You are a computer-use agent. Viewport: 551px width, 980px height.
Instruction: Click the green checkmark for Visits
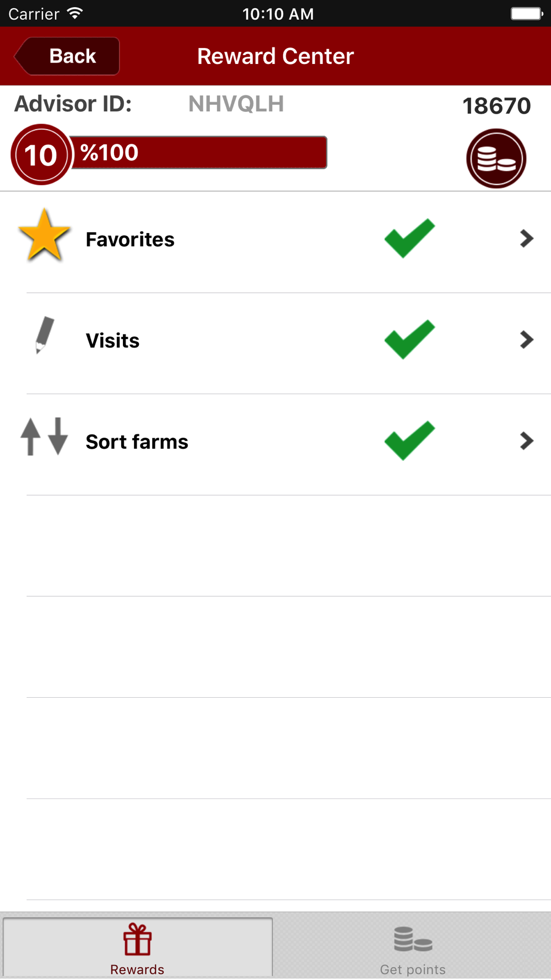410,340
